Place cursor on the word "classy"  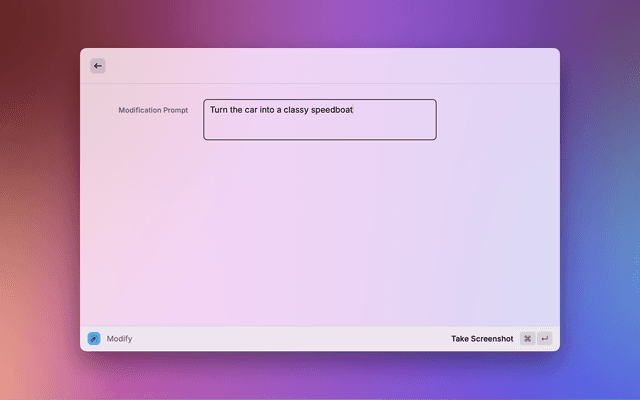pos(288,109)
